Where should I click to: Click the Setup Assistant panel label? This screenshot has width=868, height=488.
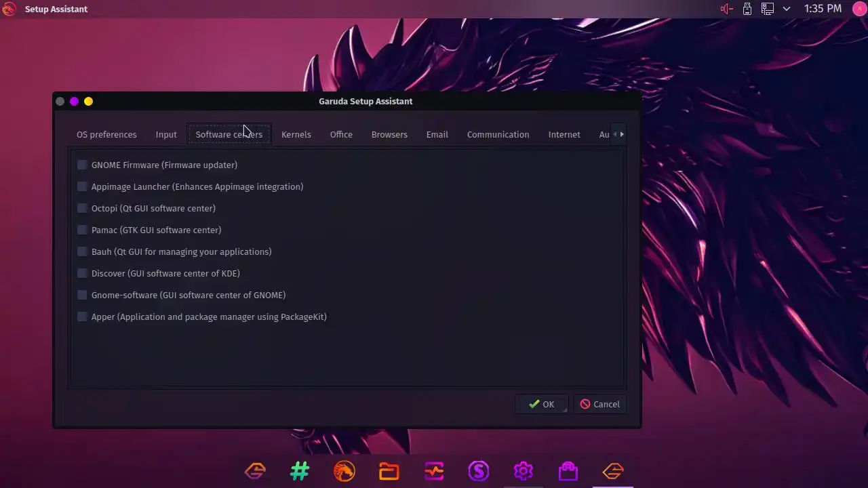tap(56, 9)
